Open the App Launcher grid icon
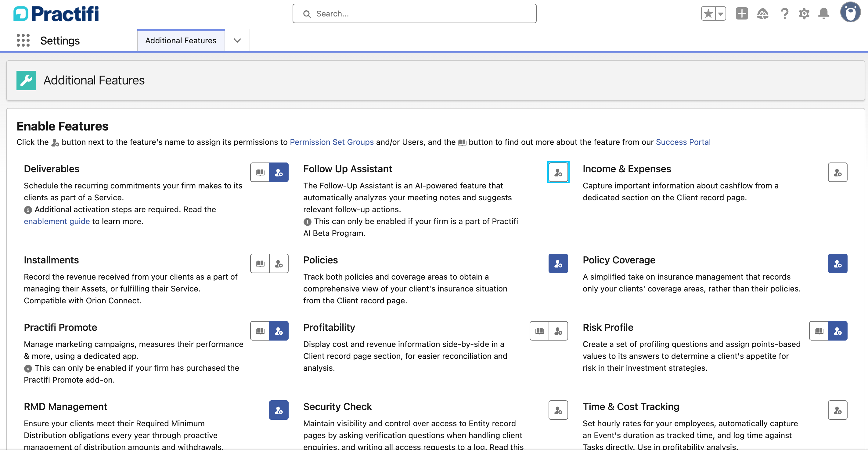Screen dimensions: 868x450 pyautogui.click(x=23, y=41)
